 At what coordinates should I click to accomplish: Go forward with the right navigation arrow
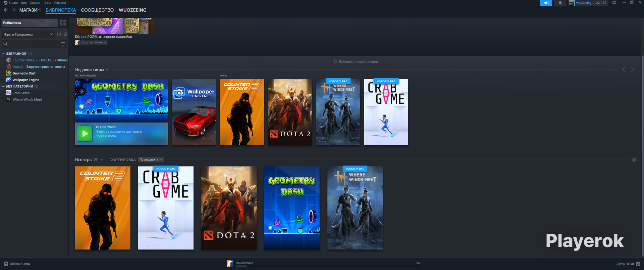[14, 10]
